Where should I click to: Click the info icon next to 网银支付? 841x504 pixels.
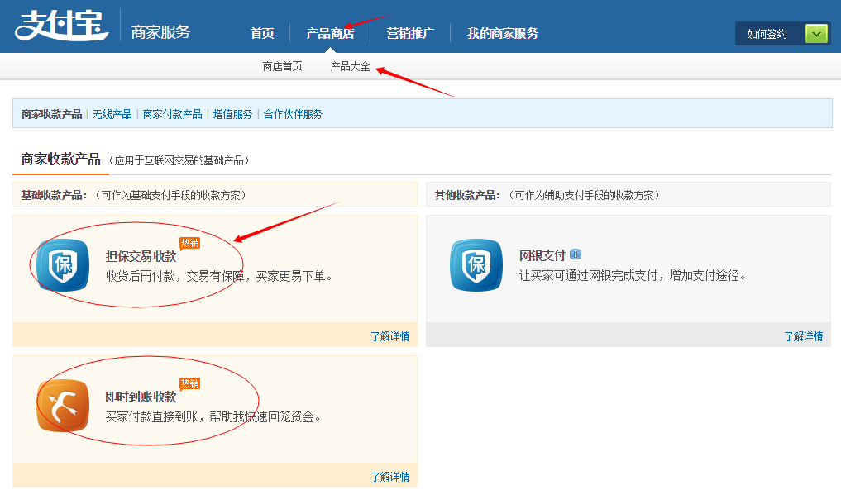click(576, 254)
